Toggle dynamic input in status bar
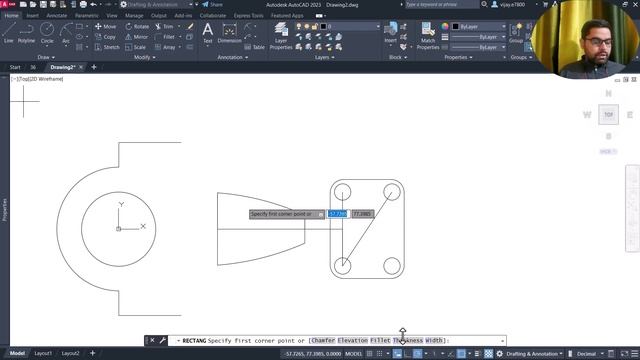Image resolution: width=640 pixels, height=360 pixels. [397, 354]
